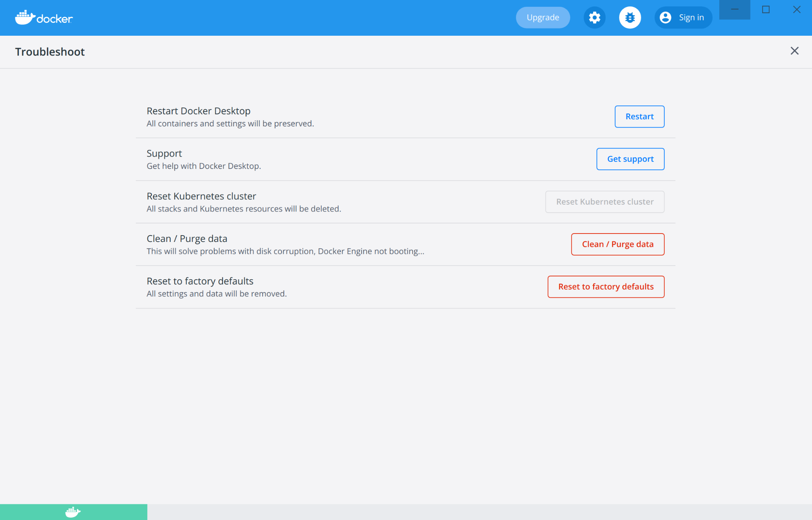Image resolution: width=812 pixels, height=520 pixels.
Task: Click the Restart Docker Desktop description text
Action: [x=230, y=124]
